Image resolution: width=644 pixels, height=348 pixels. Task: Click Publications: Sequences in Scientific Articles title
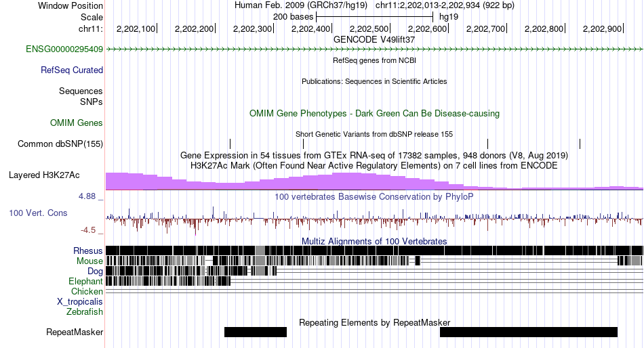point(374,81)
